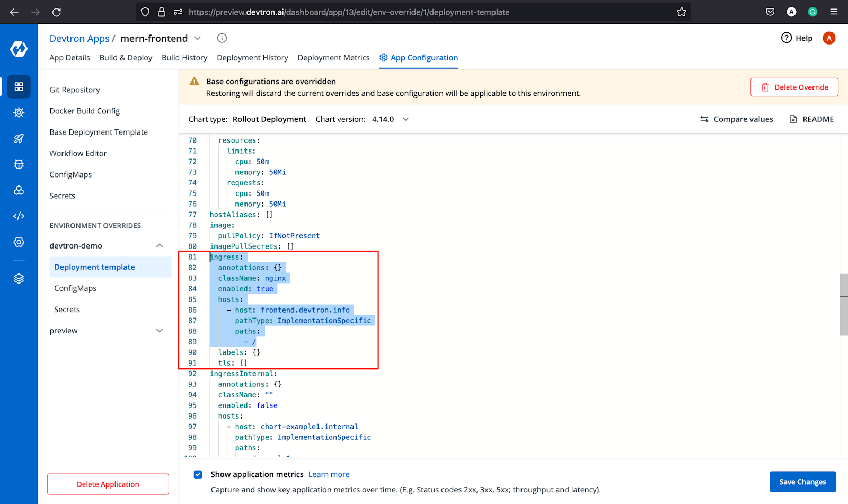Open Global Configurations gear in sidebar
The height and width of the screenshot is (504, 848).
click(19, 242)
